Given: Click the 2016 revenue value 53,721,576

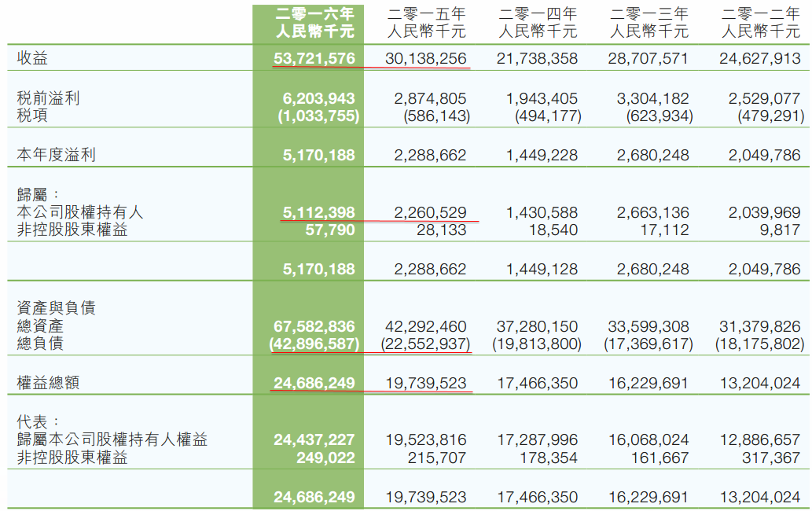Looking at the screenshot, I should coord(314,59).
